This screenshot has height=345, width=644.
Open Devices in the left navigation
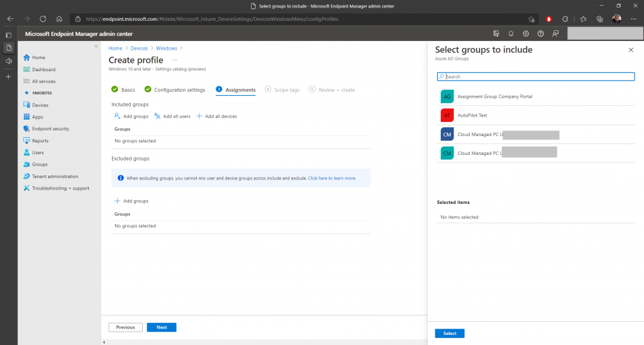(40, 105)
